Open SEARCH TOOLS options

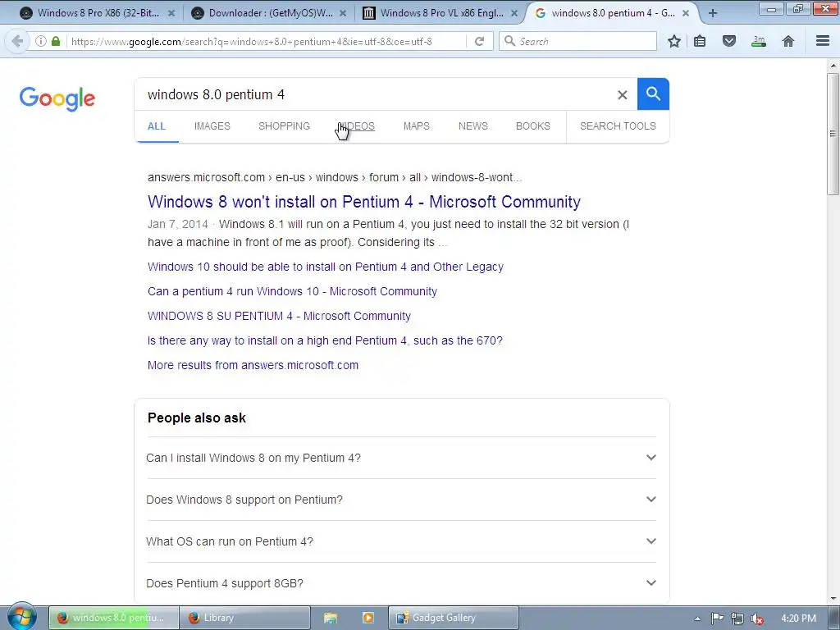618,126
